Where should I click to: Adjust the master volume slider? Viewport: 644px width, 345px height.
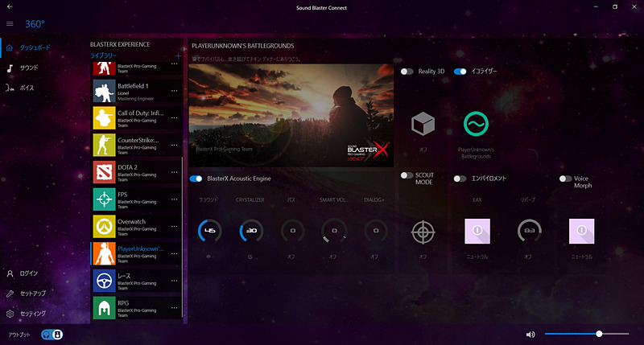point(587,334)
